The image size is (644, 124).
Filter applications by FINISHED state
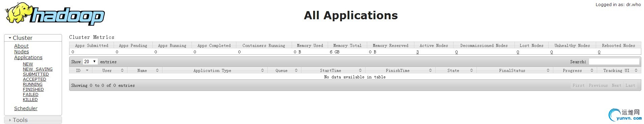tap(33, 90)
